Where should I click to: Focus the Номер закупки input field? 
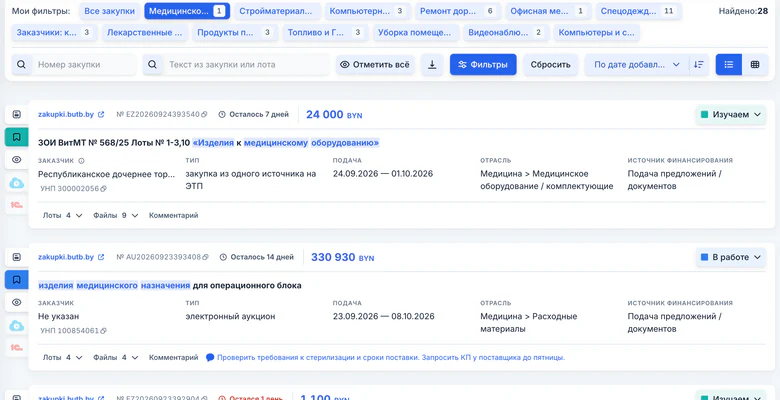83,65
